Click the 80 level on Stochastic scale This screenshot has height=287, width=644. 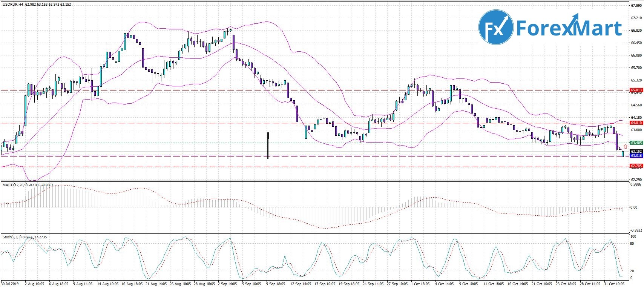tap(632, 244)
